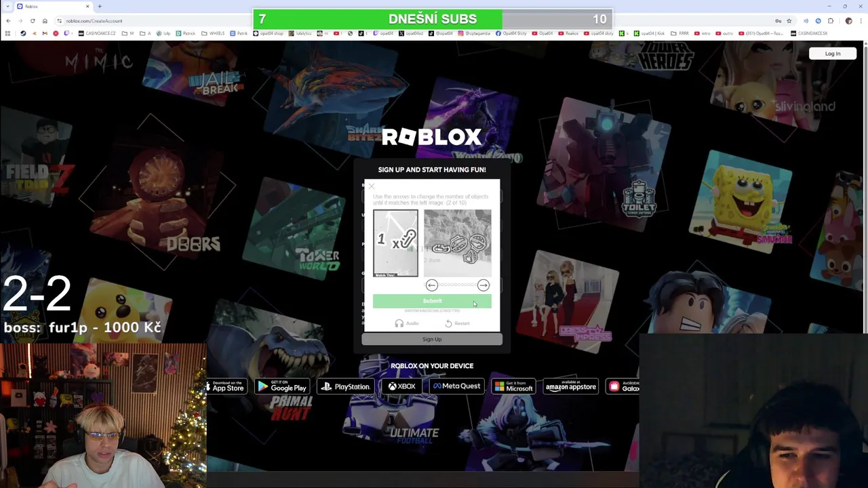Click the Log In button
The image size is (868, 488).
pyautogui.click(x=833, y=54)
